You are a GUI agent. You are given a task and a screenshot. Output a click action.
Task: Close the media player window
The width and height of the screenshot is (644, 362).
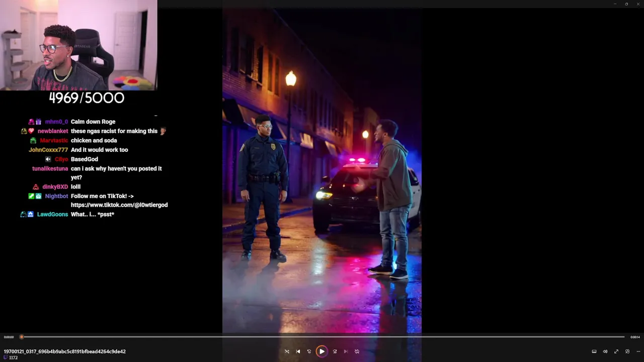coord(638,4)
